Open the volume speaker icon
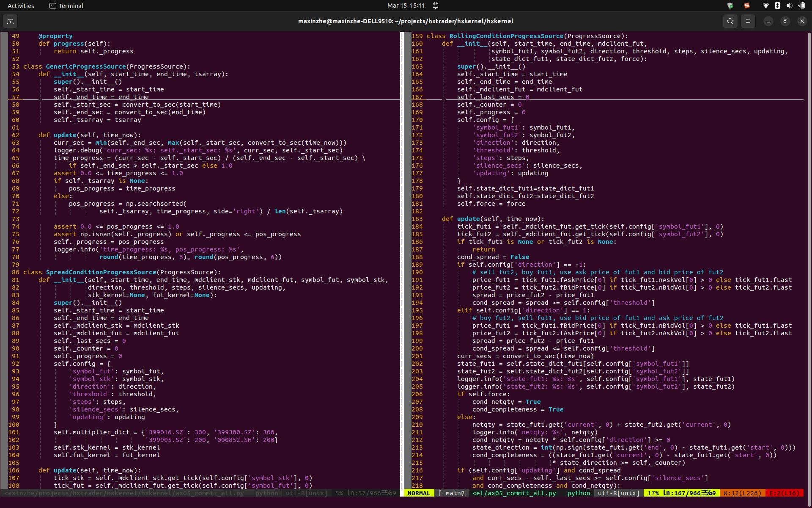812x508 pixels. click(x=789, y=6)
